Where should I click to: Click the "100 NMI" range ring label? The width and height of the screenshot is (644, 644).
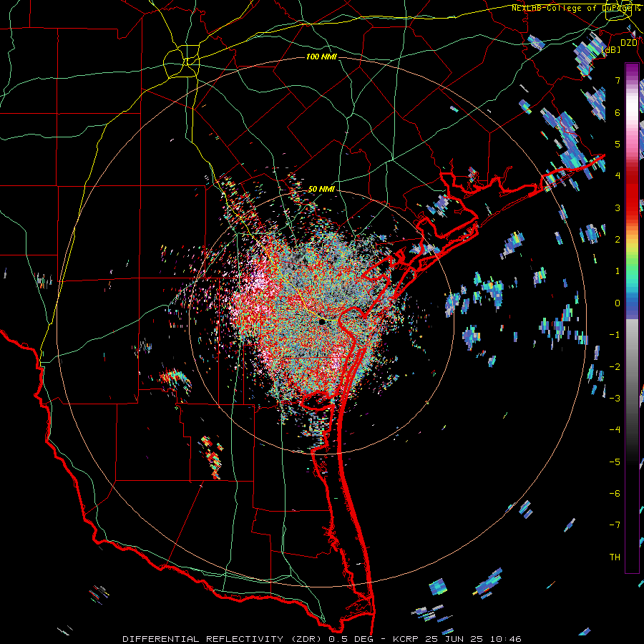321,57
